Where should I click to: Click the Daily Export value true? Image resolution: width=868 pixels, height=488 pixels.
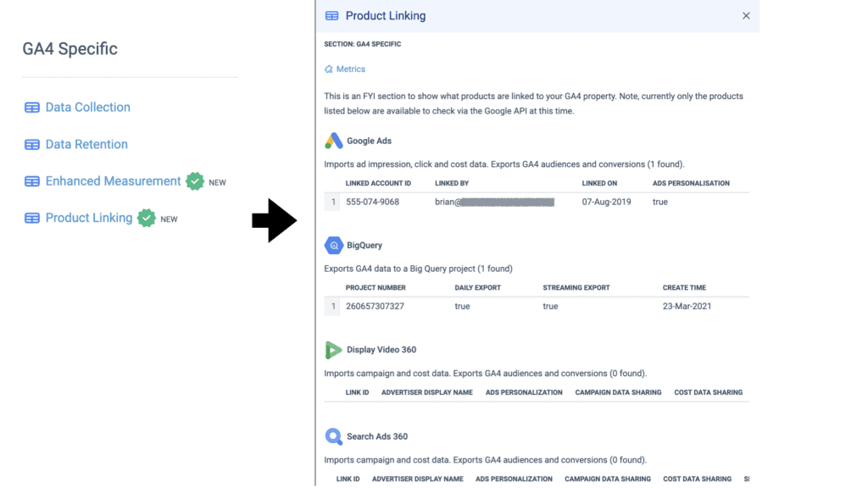click(x=462, y=306)
